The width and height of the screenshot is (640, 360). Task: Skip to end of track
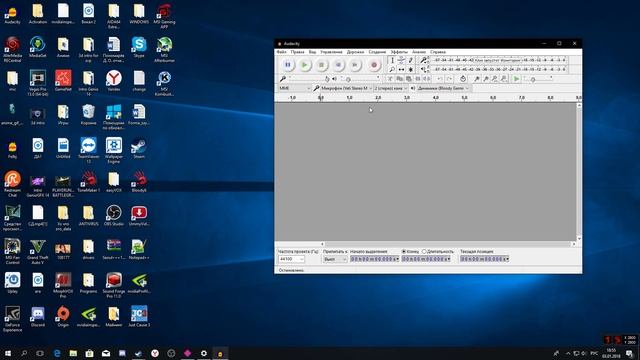[x=355, y=65]
